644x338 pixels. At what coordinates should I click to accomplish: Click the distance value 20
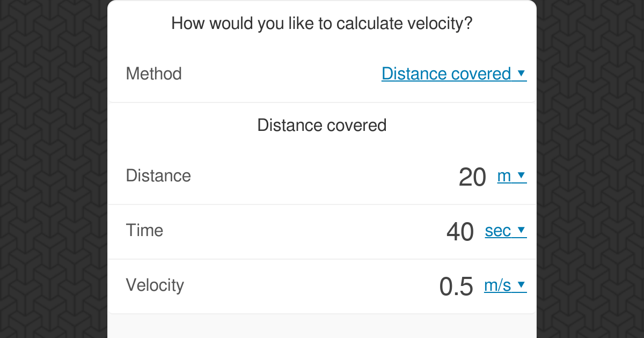(x=471, y=176)
